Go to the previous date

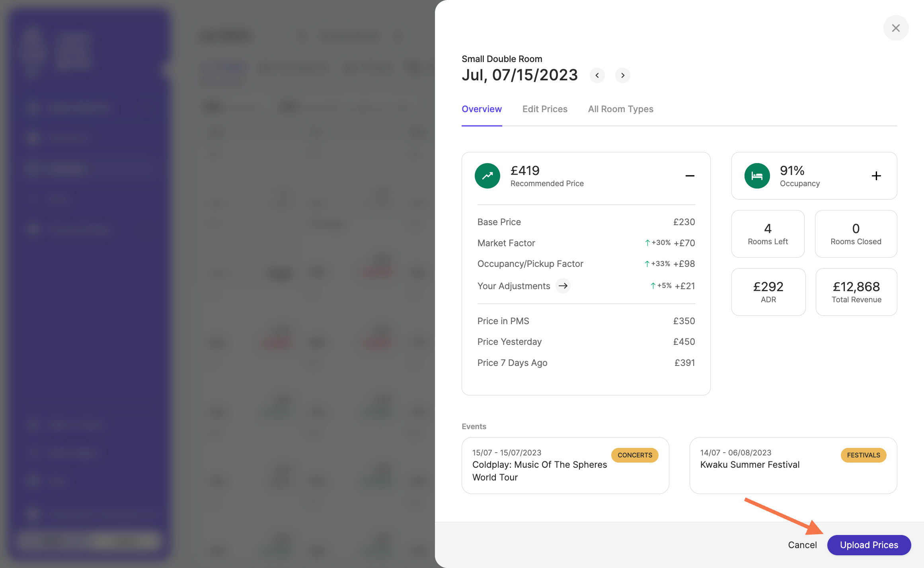pyautogui.click(x=597, y=75)
